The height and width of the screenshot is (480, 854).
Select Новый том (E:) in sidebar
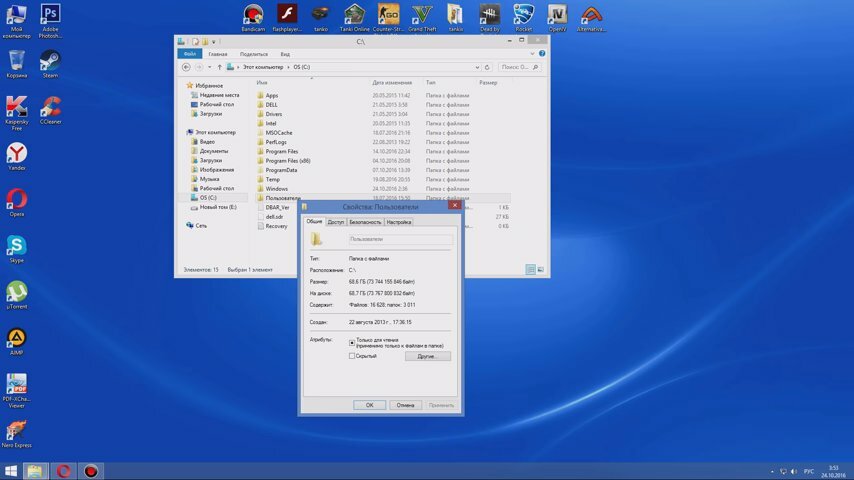click(x=218, y=207)
